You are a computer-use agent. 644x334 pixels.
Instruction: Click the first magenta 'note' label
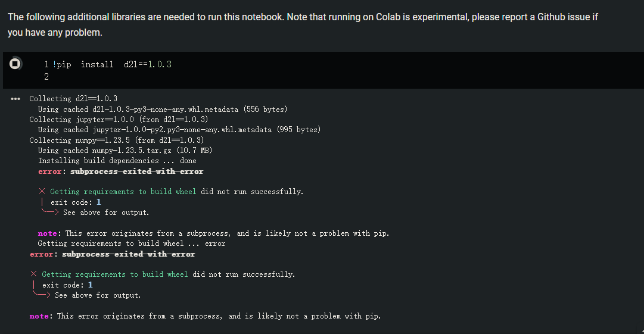(x=47, y=233)
